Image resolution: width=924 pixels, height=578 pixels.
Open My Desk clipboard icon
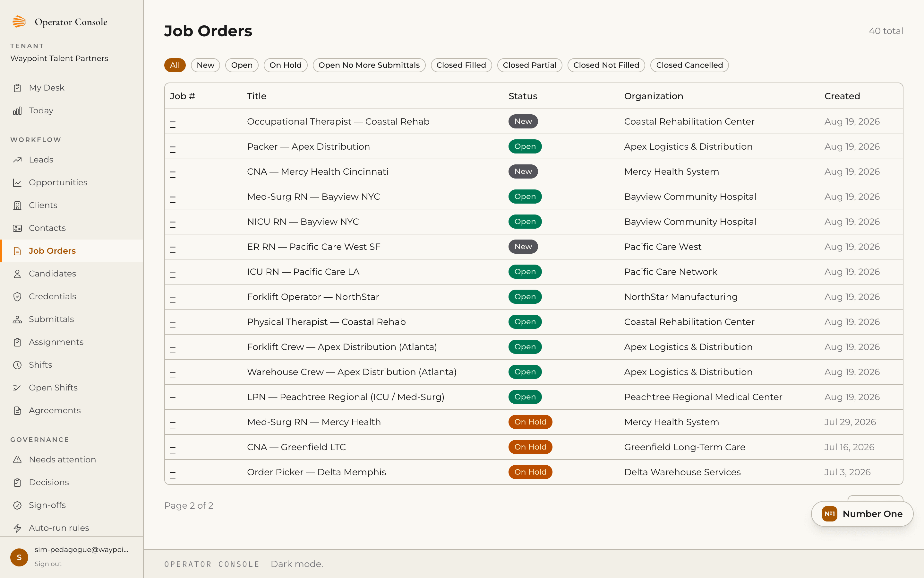coord(17,88)
